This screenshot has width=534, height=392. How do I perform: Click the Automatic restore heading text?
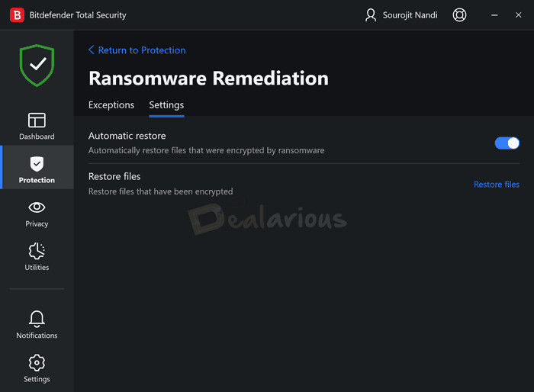click(x=127, y=136)
